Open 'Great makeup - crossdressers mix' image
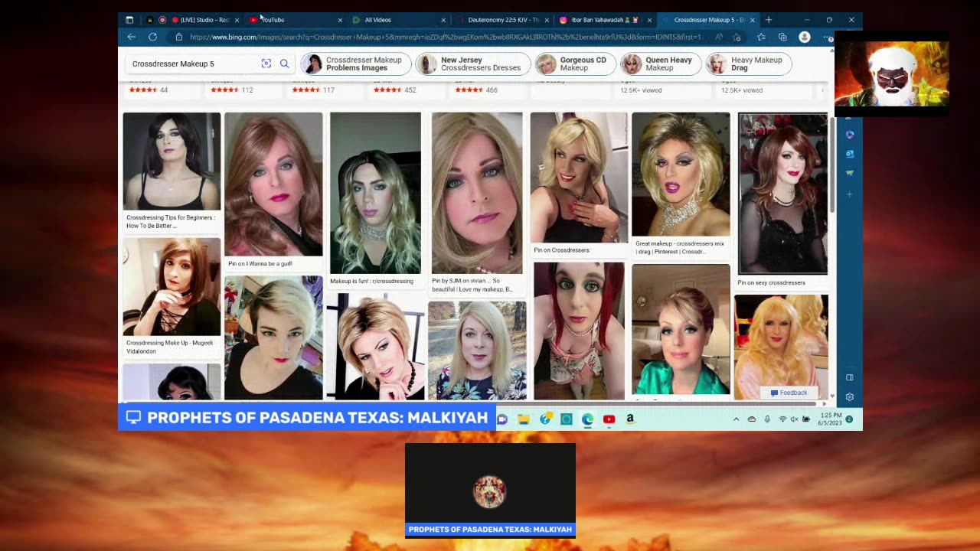This screenshot has width=980, height=551. pos(681,174)
